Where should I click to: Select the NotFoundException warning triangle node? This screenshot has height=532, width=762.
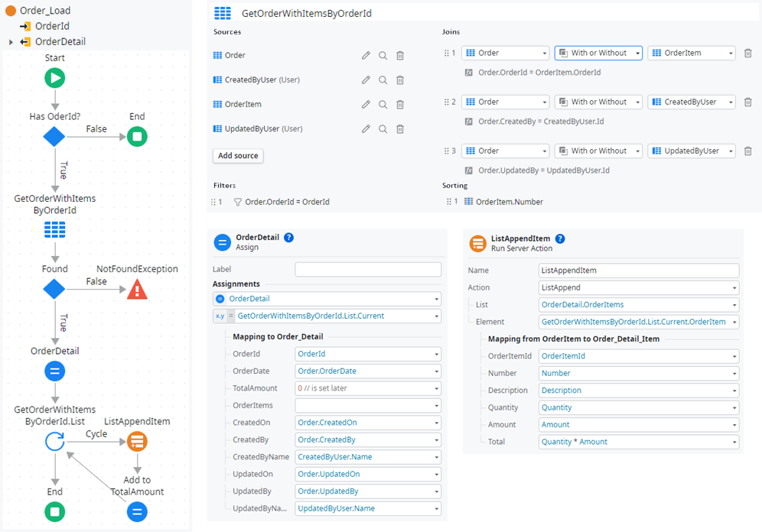pyautogui.click(x=137, y=289)
